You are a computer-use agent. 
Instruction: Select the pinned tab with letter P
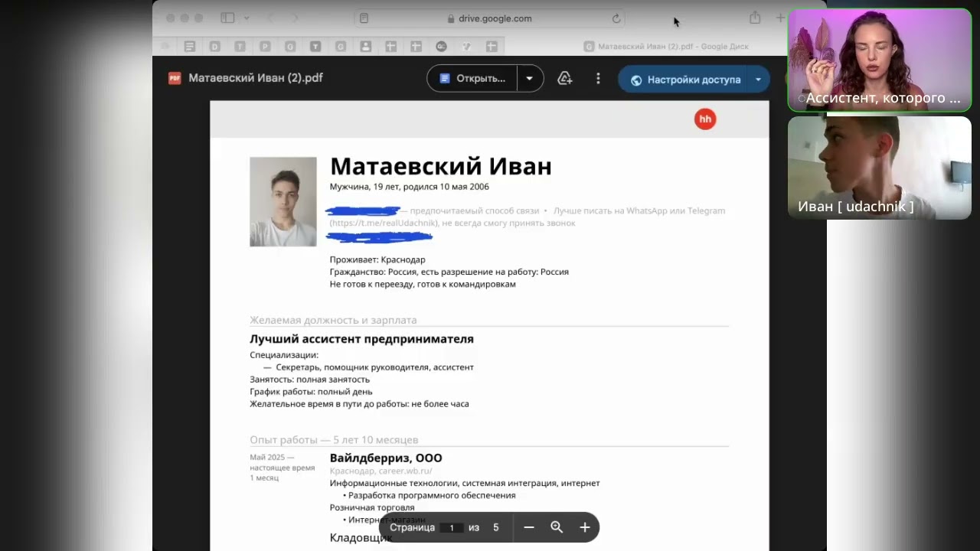coord(265,47)
